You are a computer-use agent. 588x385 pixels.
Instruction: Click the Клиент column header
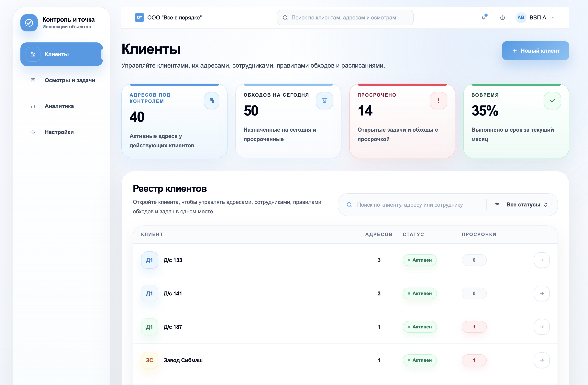[152, 234]
